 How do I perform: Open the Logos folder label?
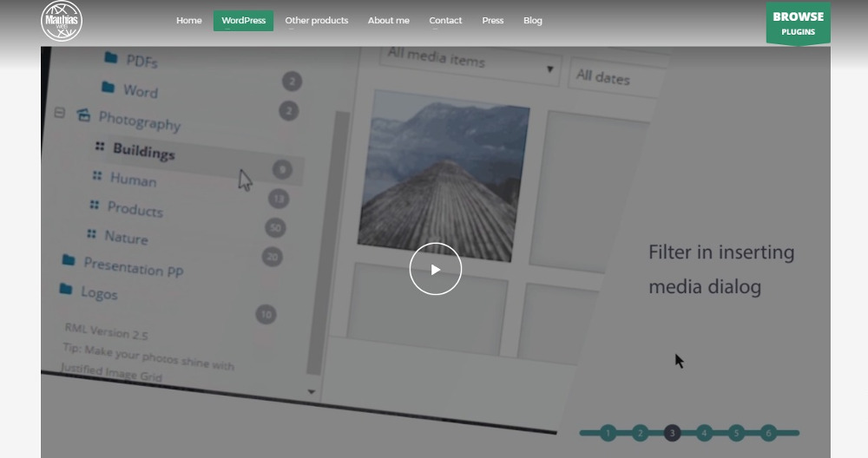(99, 292)
